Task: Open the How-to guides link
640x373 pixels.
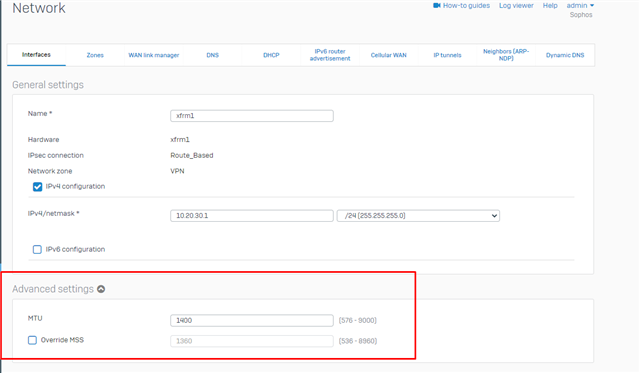Action: pyautogui.click(x=466, y=5)
